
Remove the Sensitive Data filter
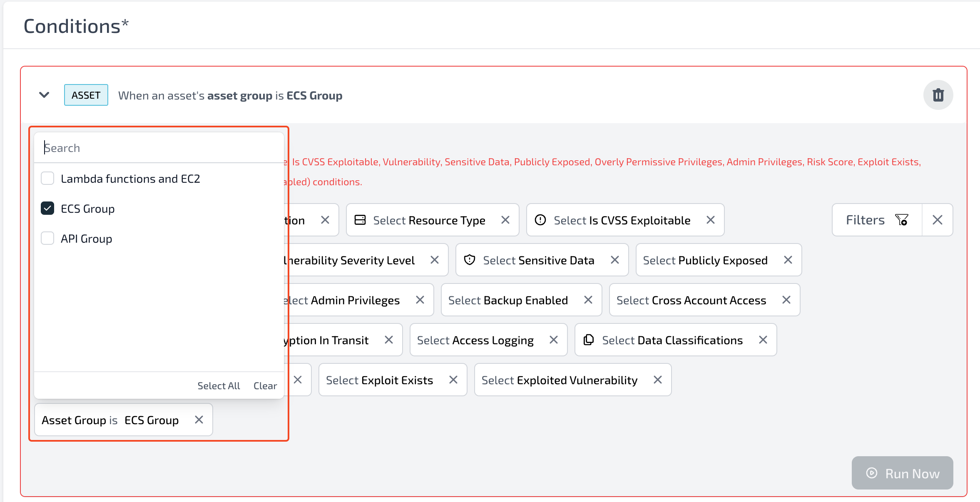click(x=615, y=260)
